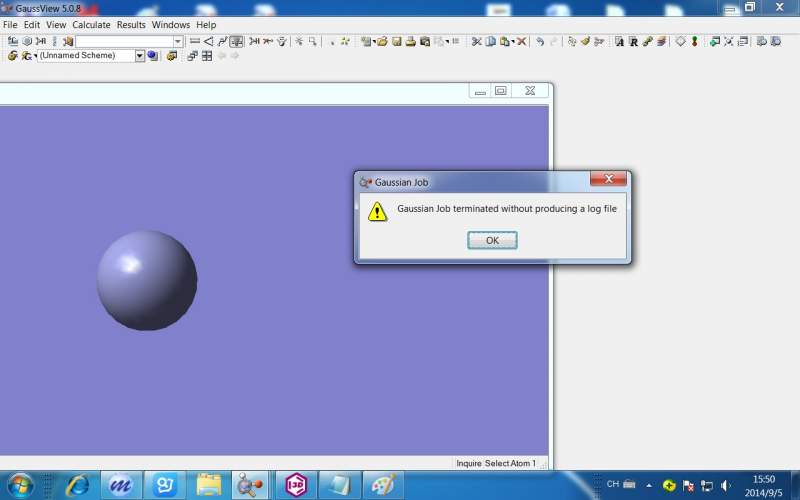The image size is (800, 500).
Task: Click the Open file folder icon
Action: [x=382, y=41]
